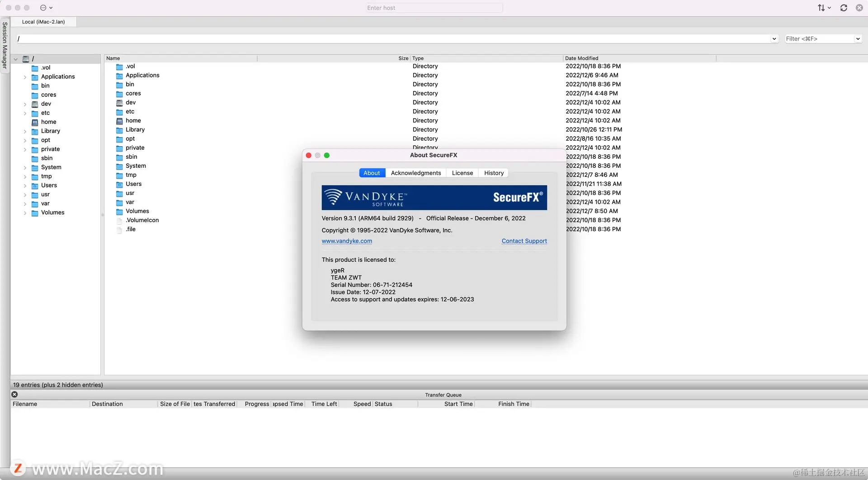
Task: Click the Status column in Transfer Queue
Action: (396, 404)
